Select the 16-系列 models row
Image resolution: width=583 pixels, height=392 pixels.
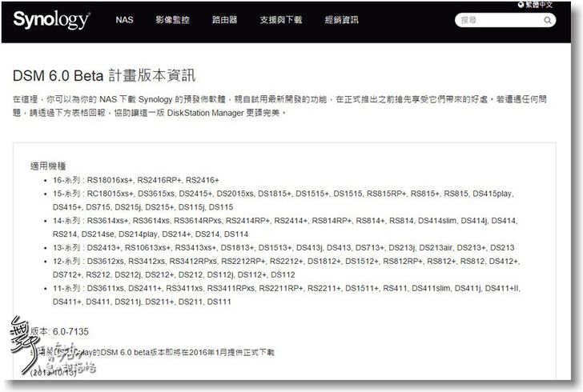(135, 180)
